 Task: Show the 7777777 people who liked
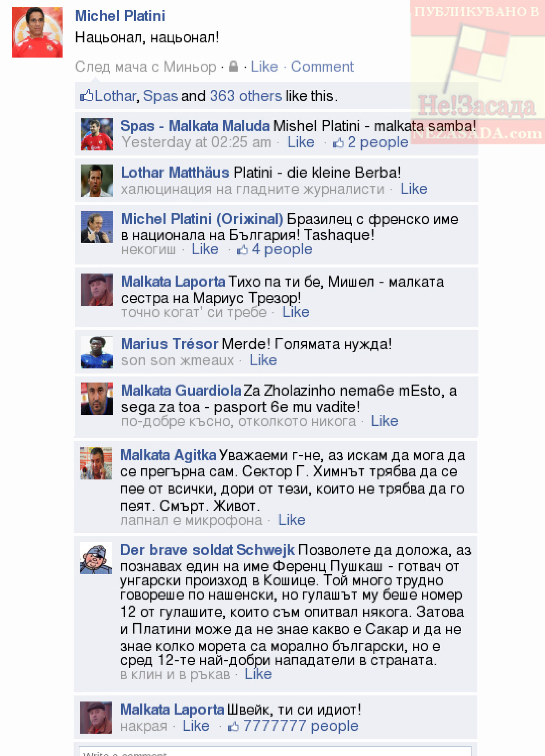point(301,726)
